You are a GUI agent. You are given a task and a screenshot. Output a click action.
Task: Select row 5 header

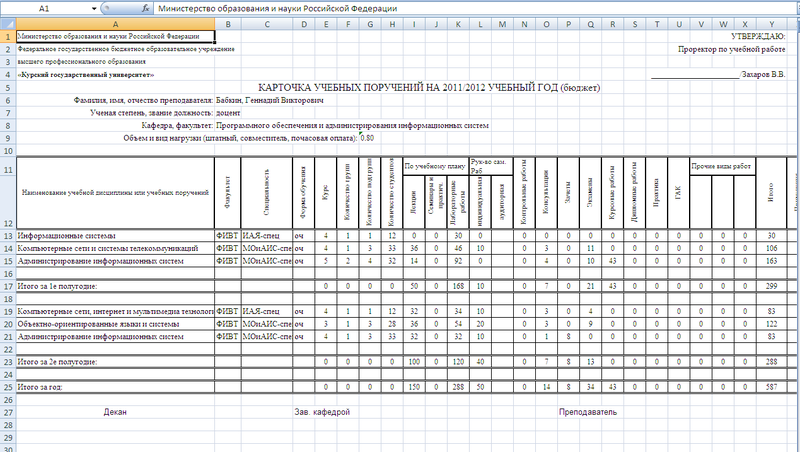(x=8, y=88)
